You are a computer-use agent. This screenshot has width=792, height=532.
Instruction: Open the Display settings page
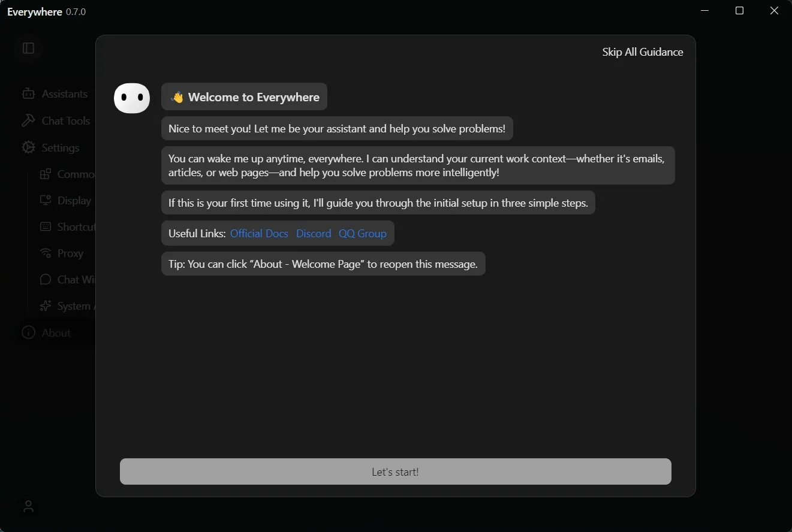[66, 201]
